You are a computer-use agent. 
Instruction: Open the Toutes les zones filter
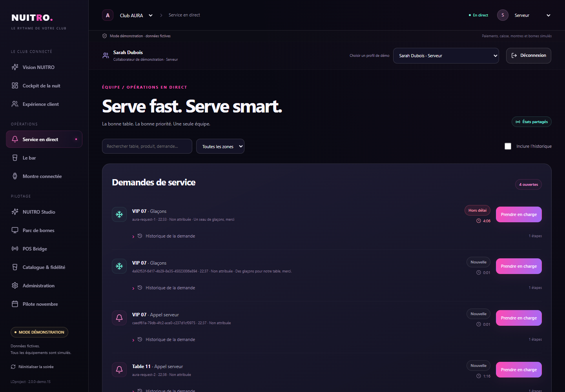click(x=220, y=146)
